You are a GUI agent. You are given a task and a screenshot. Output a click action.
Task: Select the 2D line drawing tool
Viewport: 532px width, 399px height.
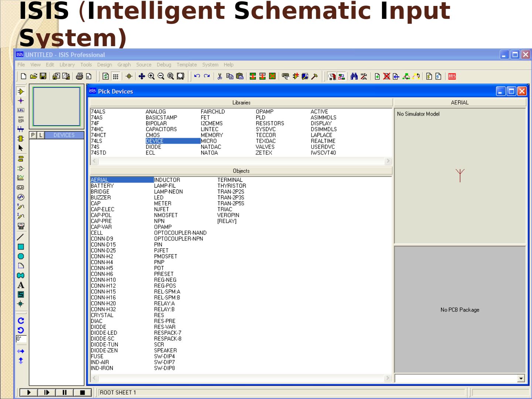[x=21, y=237]
